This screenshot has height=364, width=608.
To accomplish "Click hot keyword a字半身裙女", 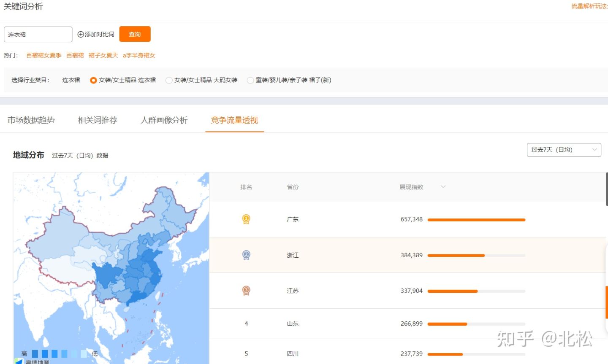I will click(x=139, y=55).
